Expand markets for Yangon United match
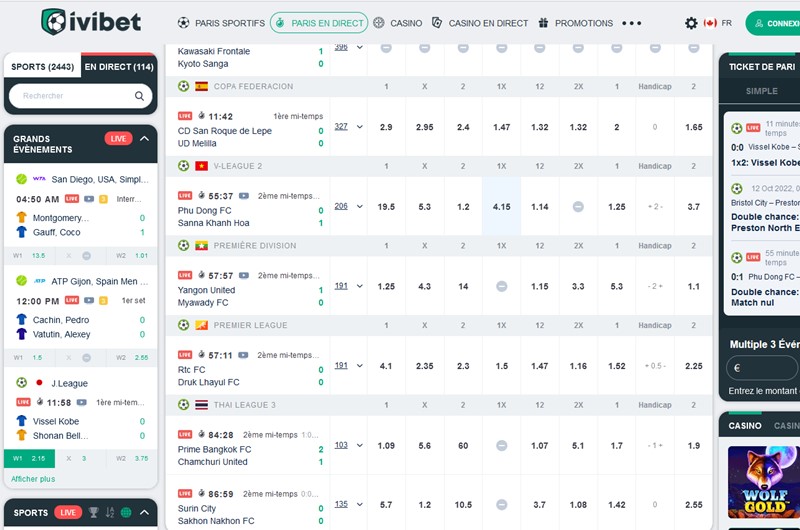Image resolution: width=800 pixels, height=530 pixels. tap(360, 286)
